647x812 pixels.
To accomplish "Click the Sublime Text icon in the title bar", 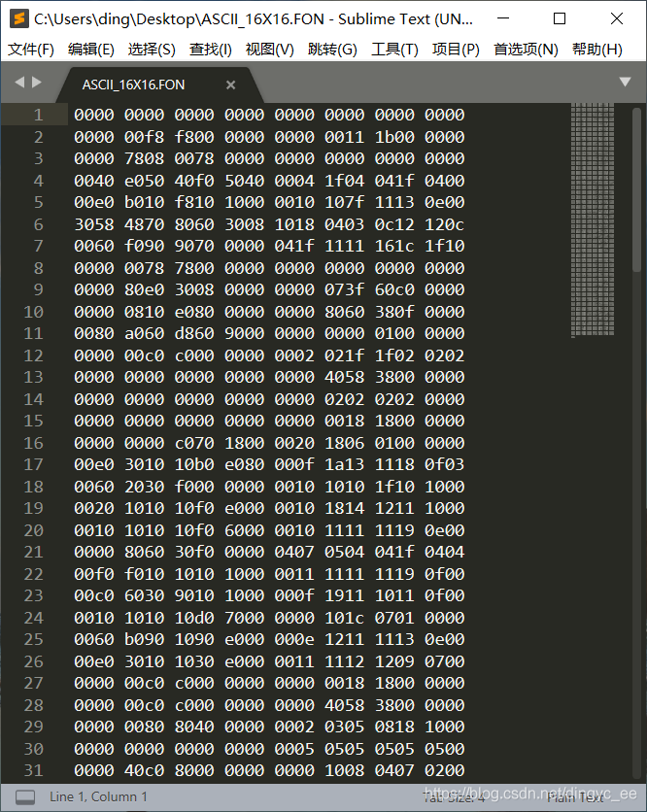I will [x=19, y=19].
